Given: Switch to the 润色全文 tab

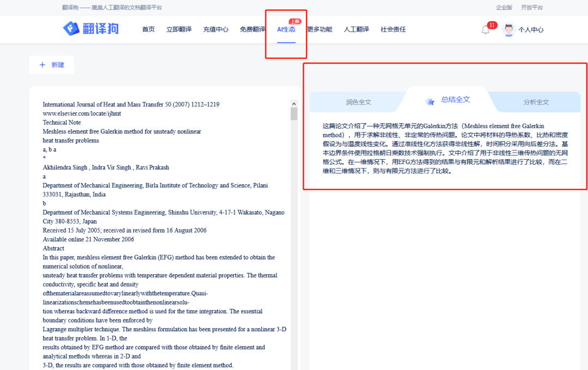Looking at the screenshot, I should tap(358, 102).
